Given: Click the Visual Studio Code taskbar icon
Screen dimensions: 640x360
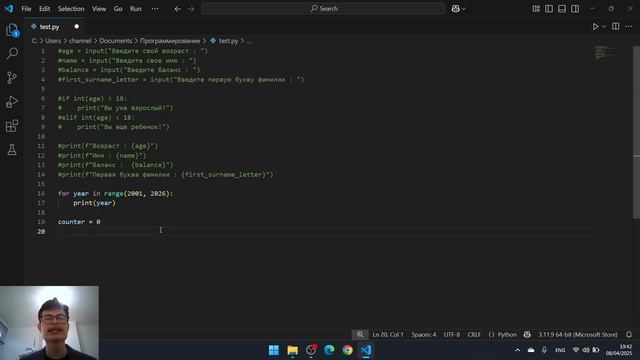Looking at the screenshot, I should [366, 350].
